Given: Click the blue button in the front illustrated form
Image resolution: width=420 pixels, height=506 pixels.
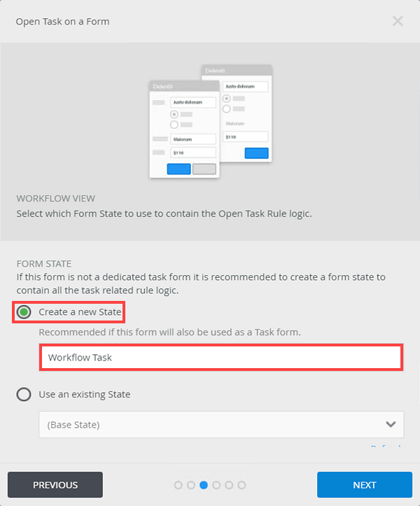Looking at the screenshot, I should click(x=178, y=169).
